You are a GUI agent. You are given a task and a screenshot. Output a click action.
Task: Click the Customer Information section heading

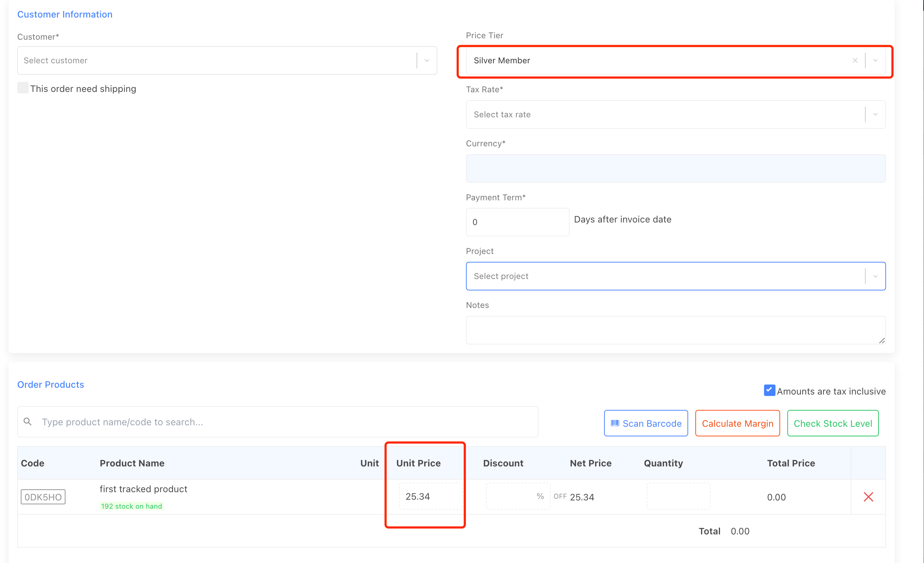64,14
